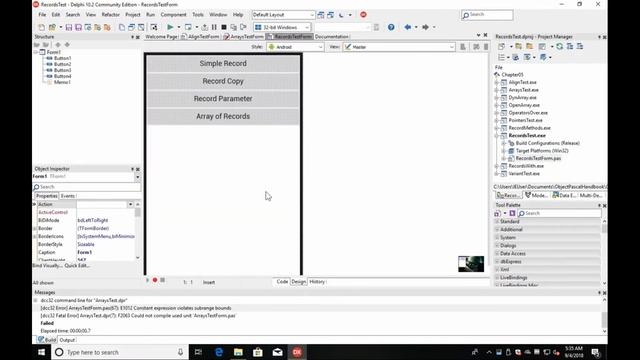640x360 pixels.
Task: Click the Microsoft Edge icon on taskbar
Action: 219,352
